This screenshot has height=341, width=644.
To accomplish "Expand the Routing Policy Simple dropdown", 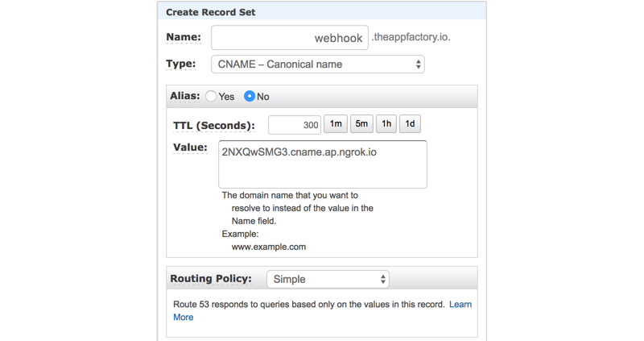I will (x=328, y=279).
